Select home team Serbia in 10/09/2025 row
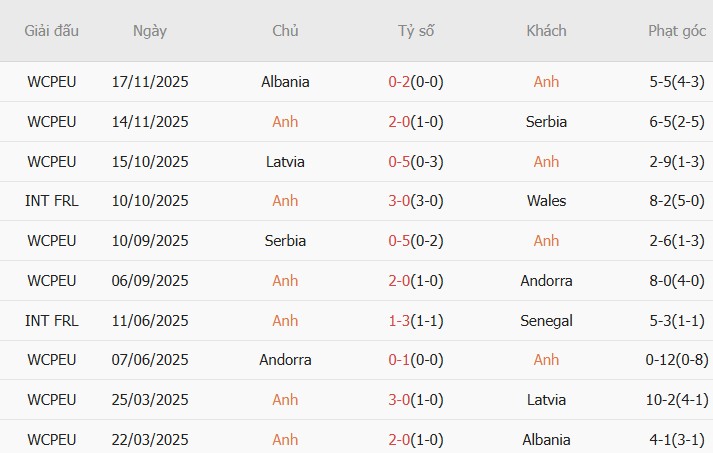This screenshot has width=713, height=453. pyautogui.click(x=285, y=241)
